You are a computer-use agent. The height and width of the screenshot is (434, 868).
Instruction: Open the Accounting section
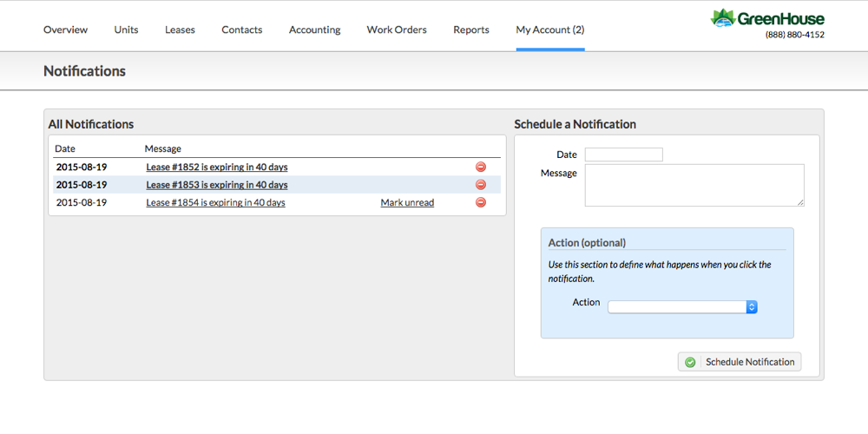tap(314, 30)
